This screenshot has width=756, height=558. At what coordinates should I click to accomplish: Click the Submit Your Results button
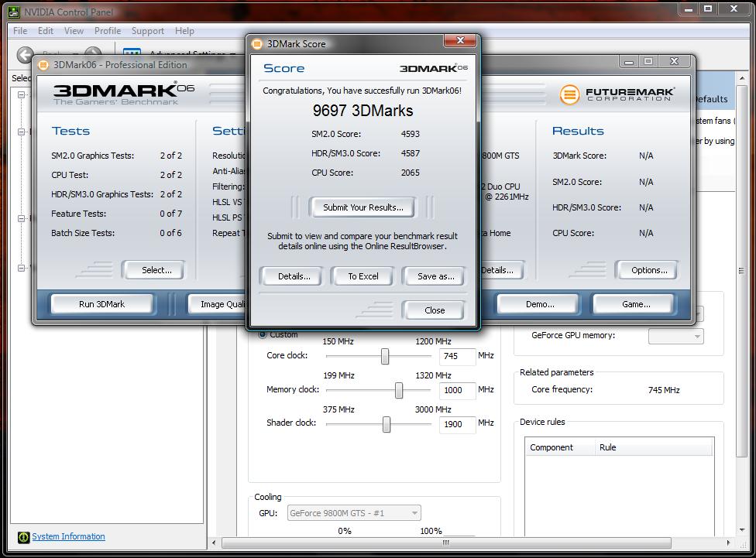(x=363, y=207)
